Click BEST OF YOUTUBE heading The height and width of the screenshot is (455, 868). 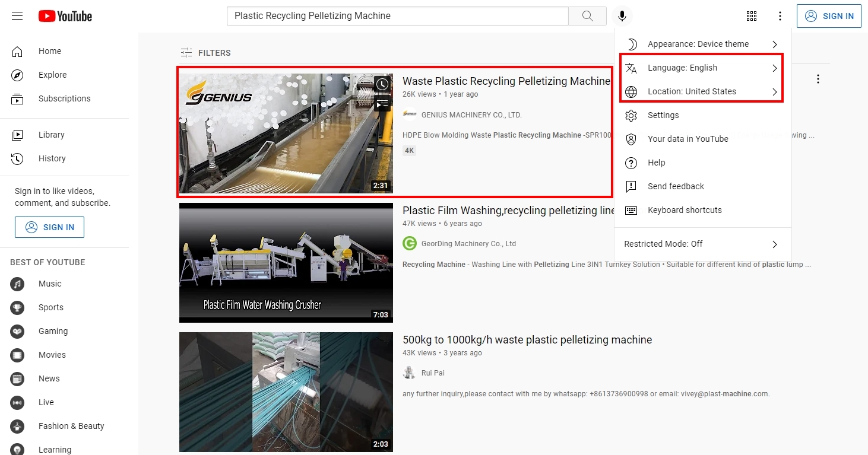tap(47, 262)
